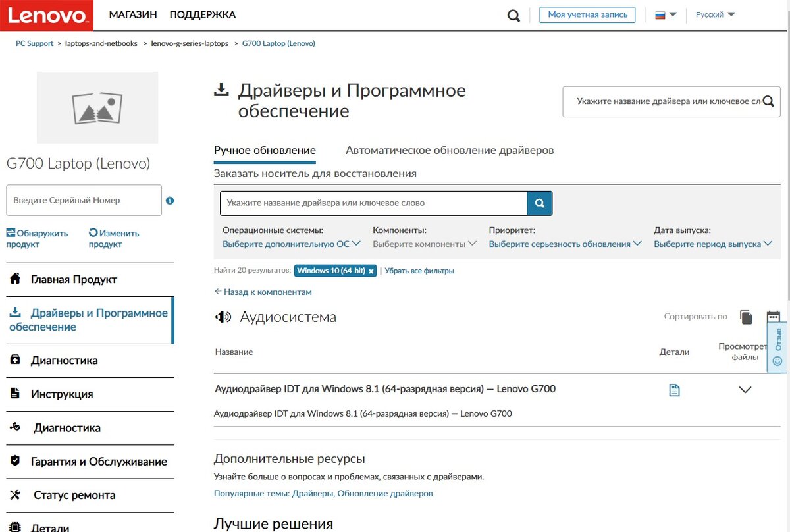Switch to Ручное обновление tab
Viewport: 790px width, 532px height.
click(x=265, y=150)
